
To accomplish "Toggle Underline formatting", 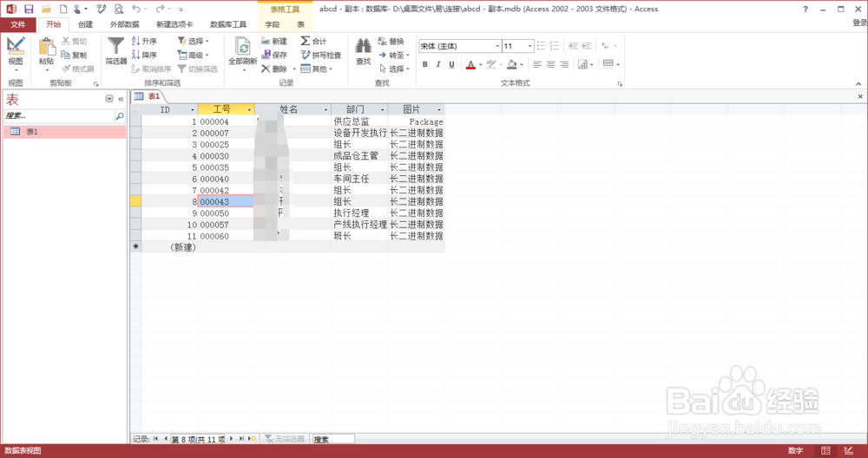I will [451, 65].
